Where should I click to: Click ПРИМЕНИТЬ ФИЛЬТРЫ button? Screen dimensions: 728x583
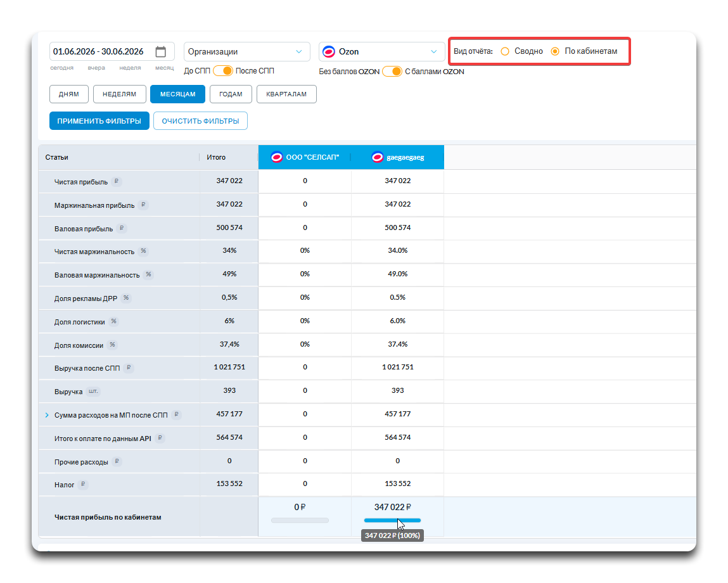tap(99, 121)
